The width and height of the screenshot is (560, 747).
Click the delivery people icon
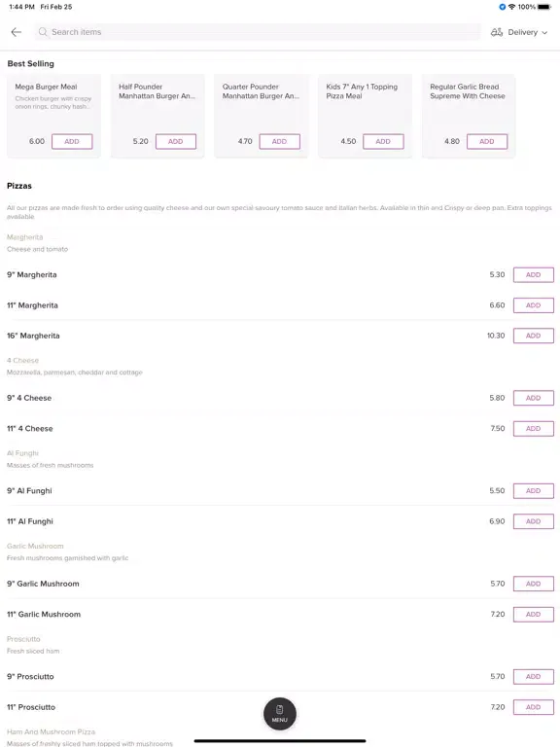(x=497, y=32)
